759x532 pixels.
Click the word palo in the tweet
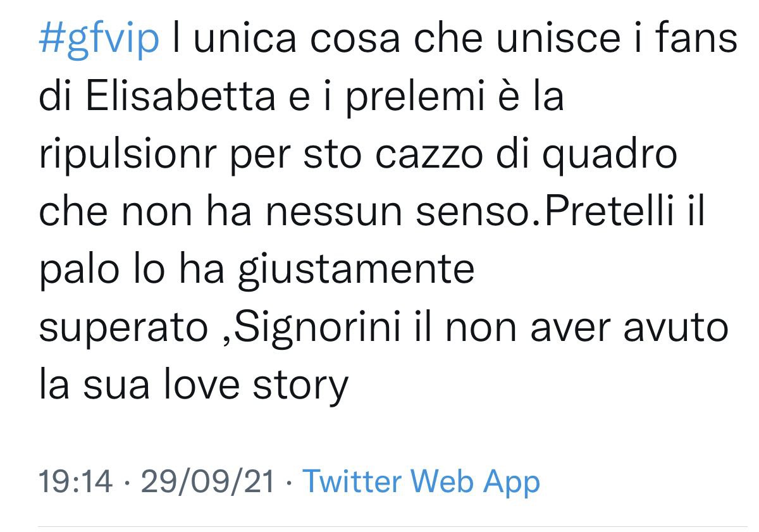coord(77,271)
